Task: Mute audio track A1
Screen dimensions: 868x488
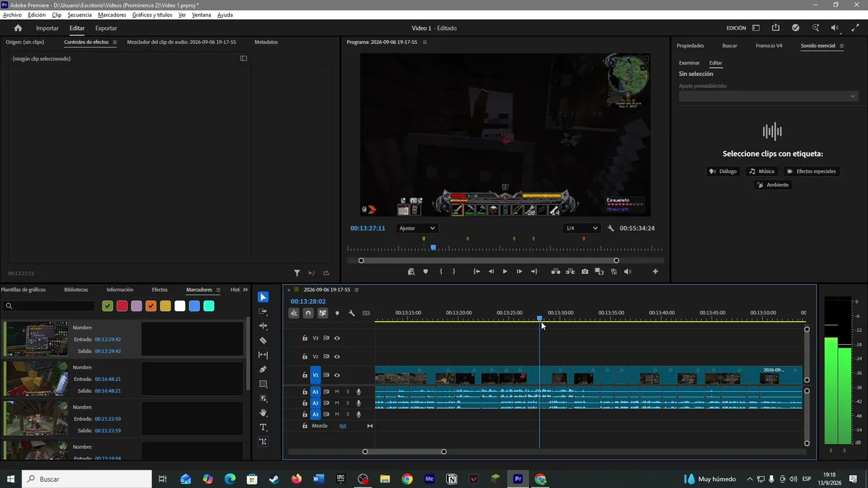Action: click(x=336, y=392)
